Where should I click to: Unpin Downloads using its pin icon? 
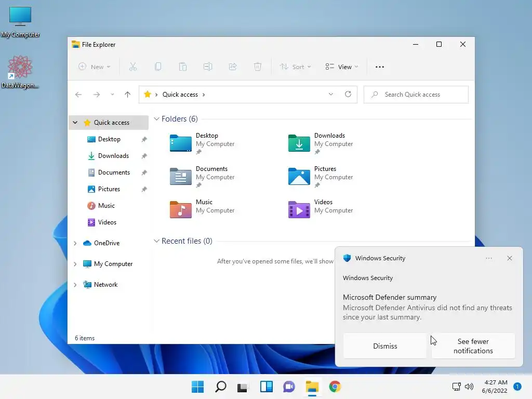[x=144, y=156]
